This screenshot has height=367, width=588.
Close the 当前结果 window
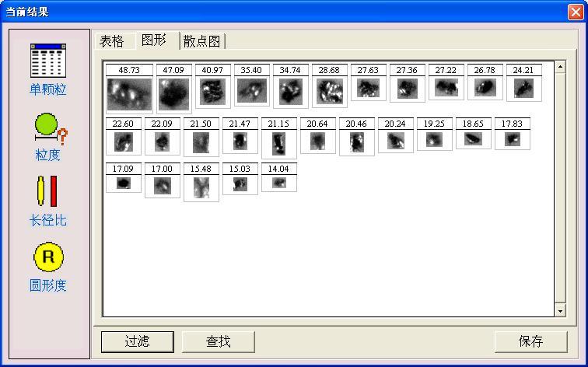[576, 12]
